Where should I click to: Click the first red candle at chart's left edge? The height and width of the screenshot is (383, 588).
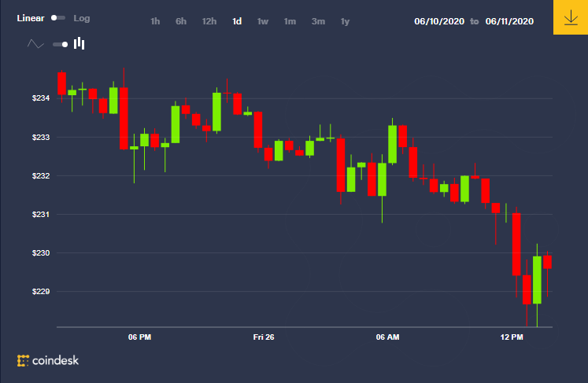coord(62,83)
